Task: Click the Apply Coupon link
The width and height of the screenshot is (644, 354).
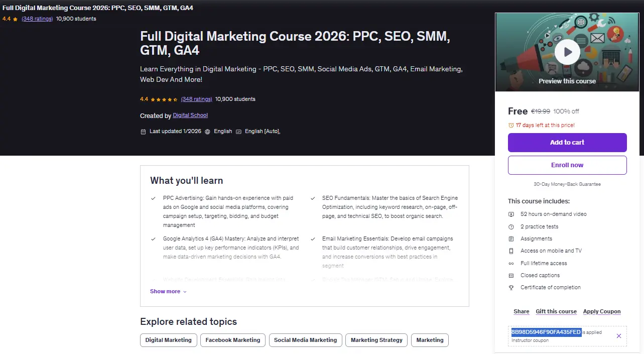Action: (602, 311)
